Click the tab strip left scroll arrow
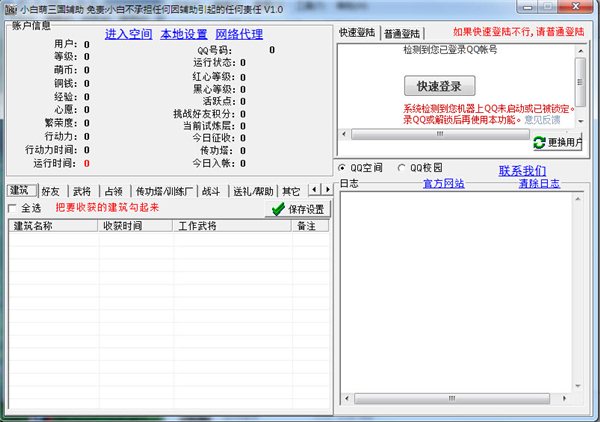The height and width of the screenshot is (422, 600). 314,189
